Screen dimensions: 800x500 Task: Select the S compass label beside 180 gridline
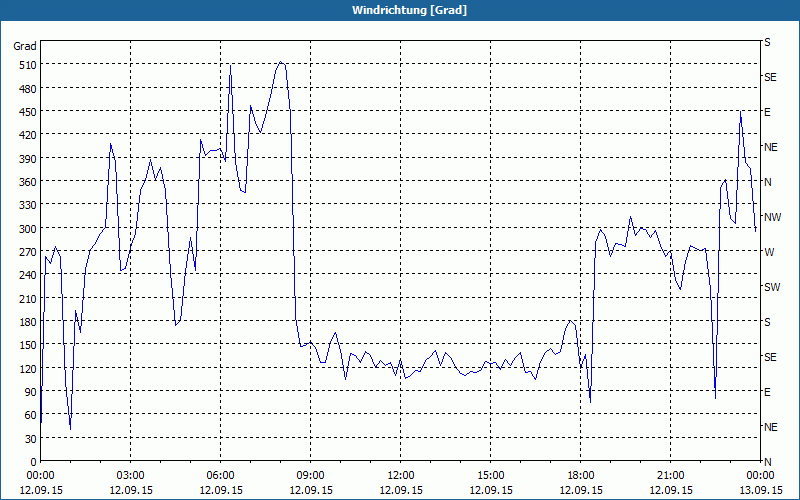point(767,322)
